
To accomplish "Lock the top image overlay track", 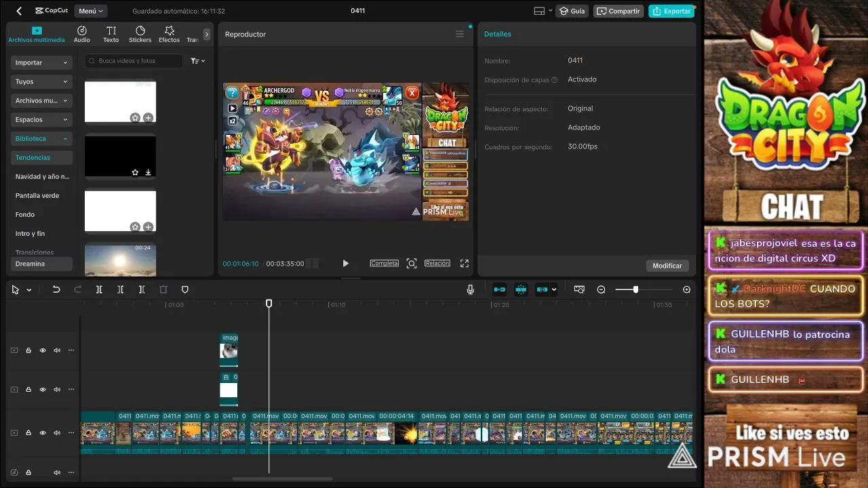I will [28, 350].
